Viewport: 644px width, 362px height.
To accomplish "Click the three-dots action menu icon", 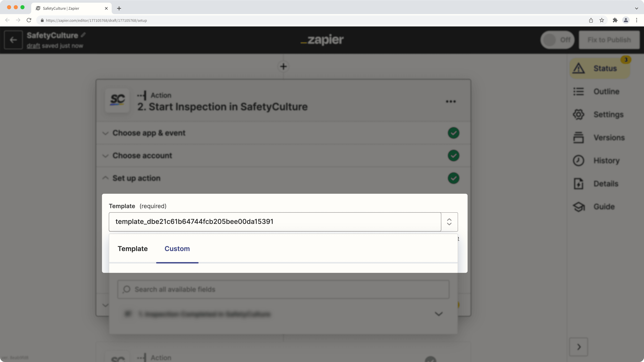I will click(x=451, y=101).
